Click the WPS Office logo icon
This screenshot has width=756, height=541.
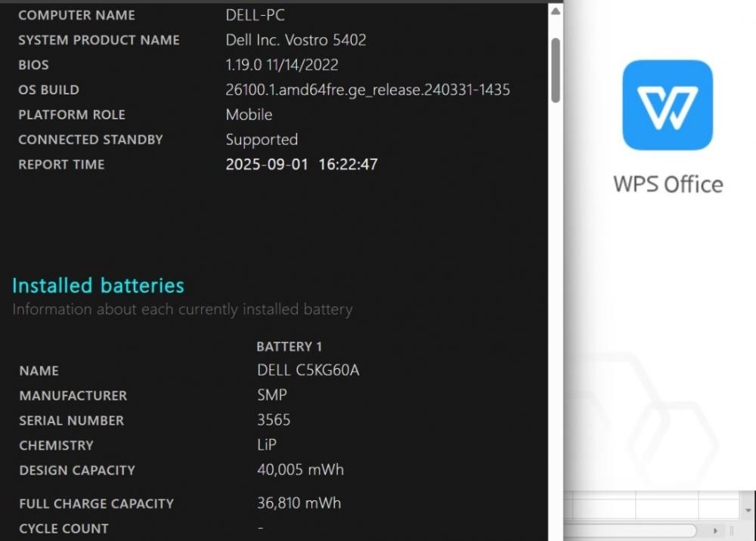(x=668, y=105)
